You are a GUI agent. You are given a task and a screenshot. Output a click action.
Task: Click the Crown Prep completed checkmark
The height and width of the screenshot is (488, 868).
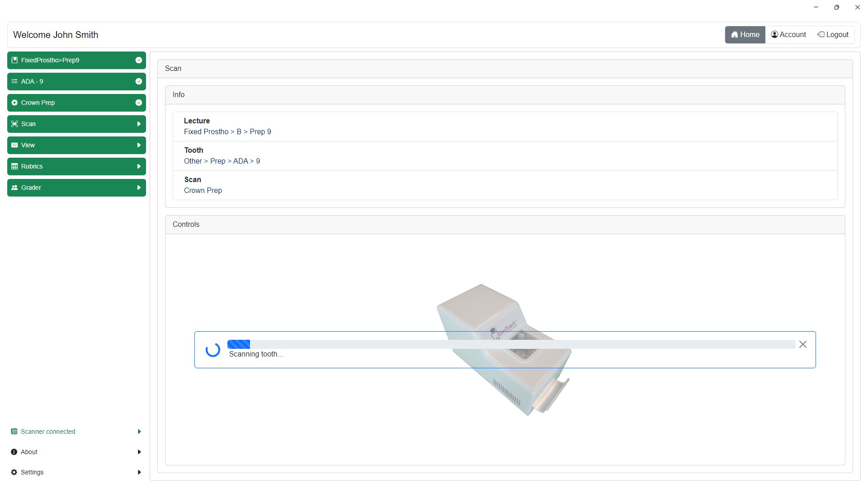[x=139, y=103]
